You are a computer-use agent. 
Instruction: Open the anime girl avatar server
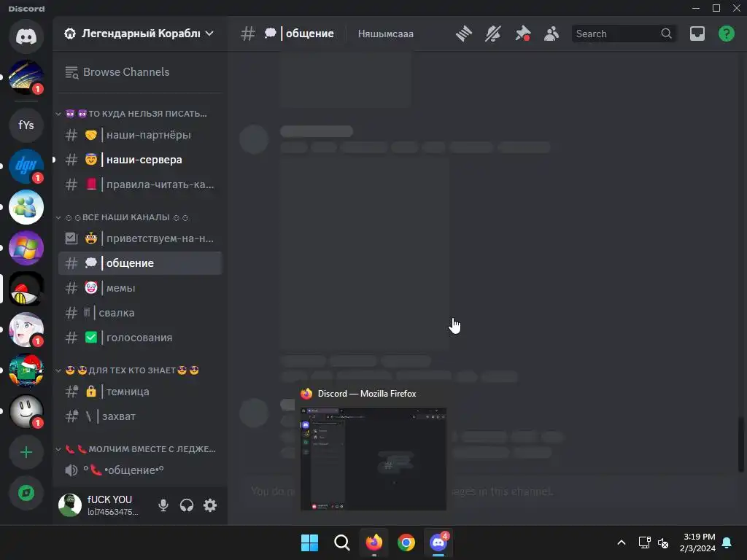click(x=26, y=330)
